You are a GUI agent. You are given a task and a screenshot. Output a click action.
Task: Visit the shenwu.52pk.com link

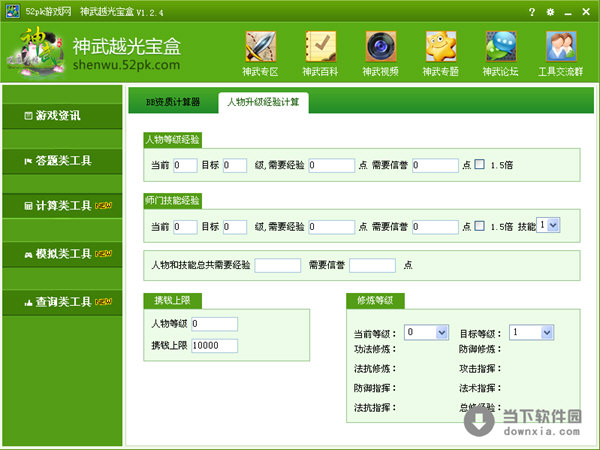coord(126,65)
